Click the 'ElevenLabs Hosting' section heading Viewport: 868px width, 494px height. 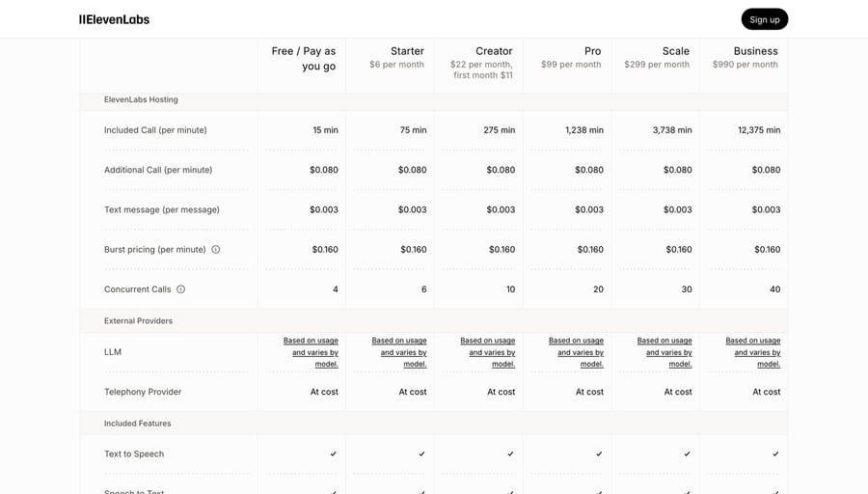pyautogui.click(x=141, y=99)
